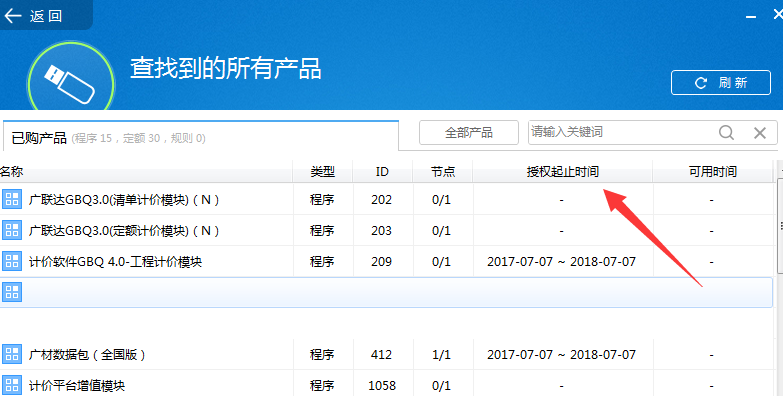Open the 全部产品 tab
Viewport: 783px width, 396px height.
click(x=468, y=132)
